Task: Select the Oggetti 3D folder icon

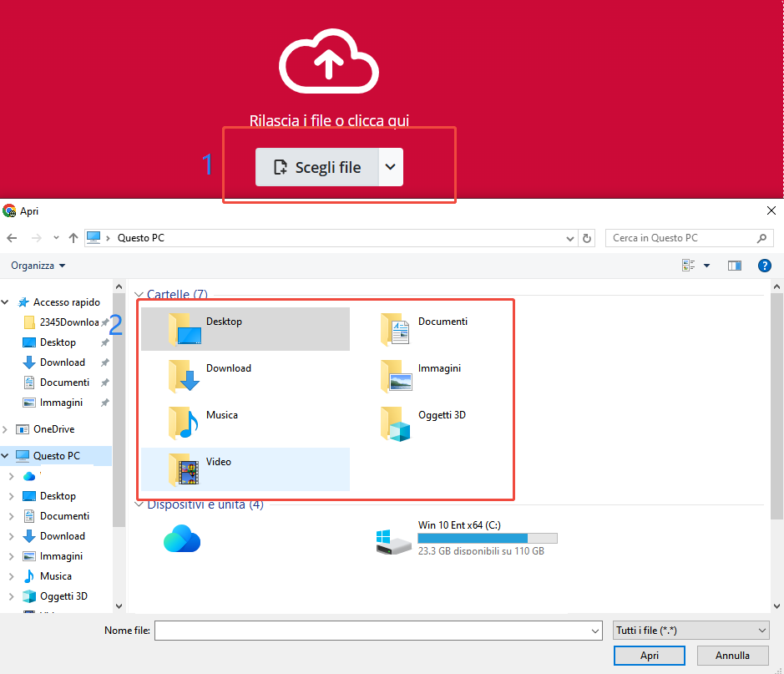Action: [396, 423]
